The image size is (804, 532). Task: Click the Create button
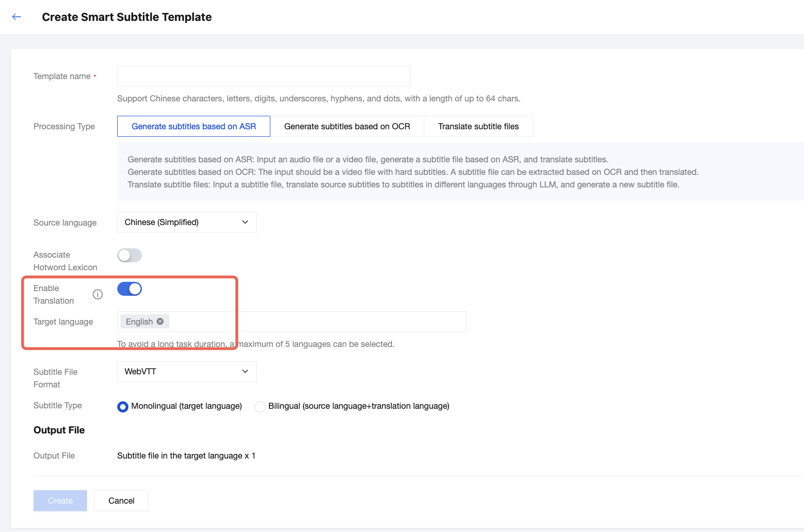[60, 501]
